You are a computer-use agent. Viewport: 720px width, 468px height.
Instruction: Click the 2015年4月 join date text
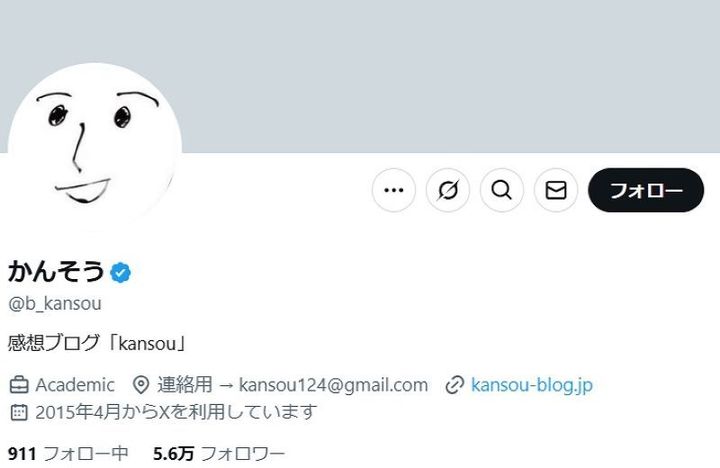[71, 412]
